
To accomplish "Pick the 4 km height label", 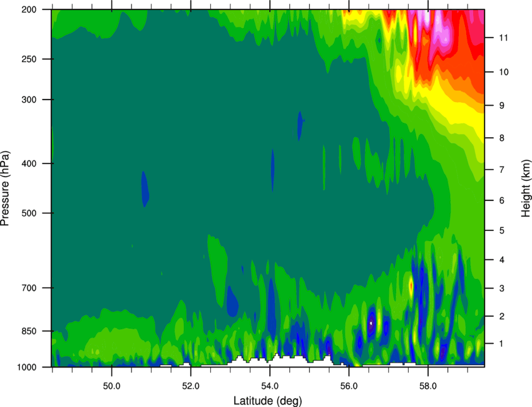I will 502,260.
